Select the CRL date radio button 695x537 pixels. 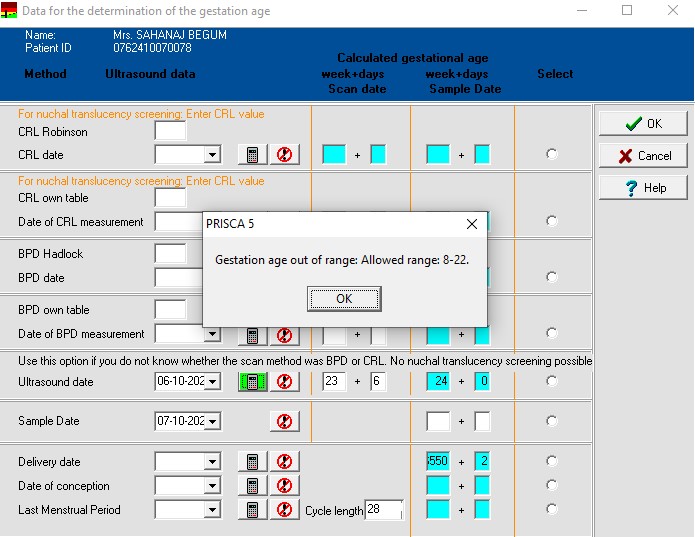tap(552, 154)
